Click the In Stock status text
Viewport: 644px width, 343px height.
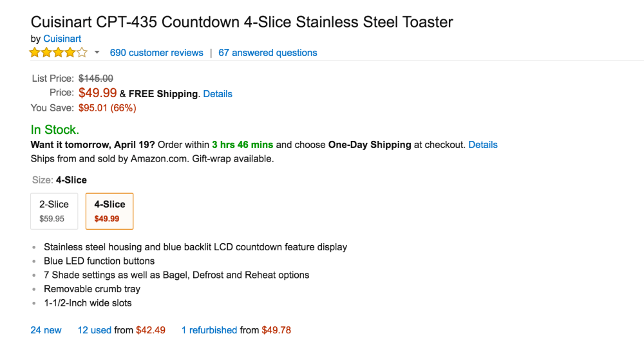[55, 129]
